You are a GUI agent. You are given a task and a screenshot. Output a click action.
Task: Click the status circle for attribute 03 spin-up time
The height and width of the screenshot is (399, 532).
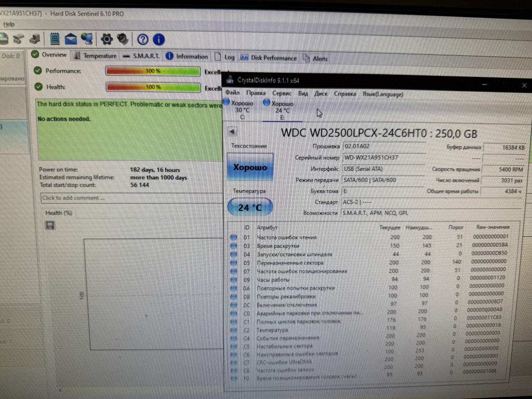point(233,246)
